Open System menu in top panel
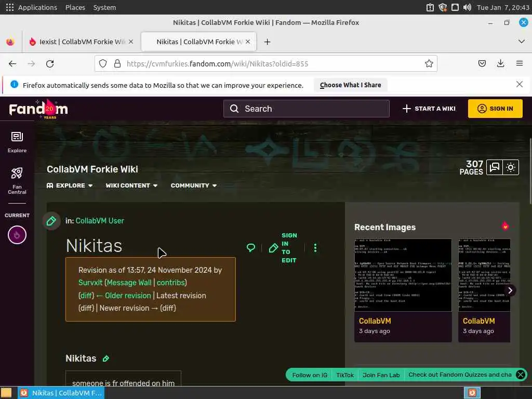The height and width of the screenshot is (399, 532). 104,7
